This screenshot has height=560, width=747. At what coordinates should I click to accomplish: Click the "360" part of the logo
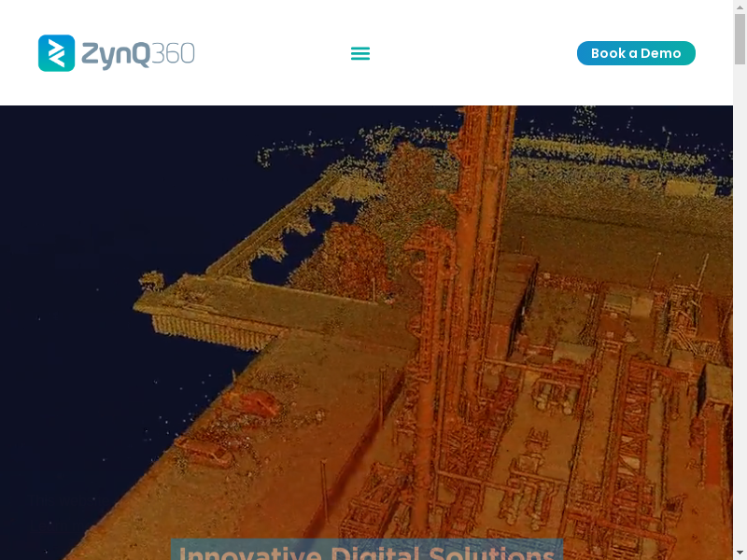173,53
